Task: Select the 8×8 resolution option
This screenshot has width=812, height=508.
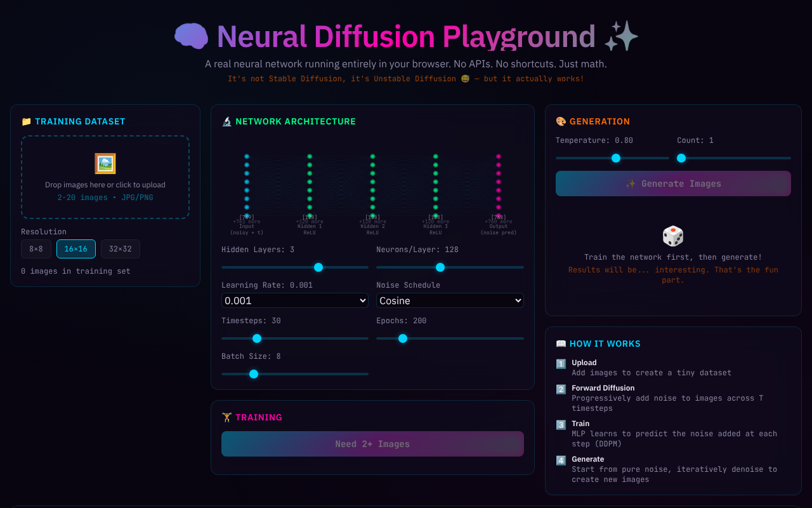Action: point(36,249)
